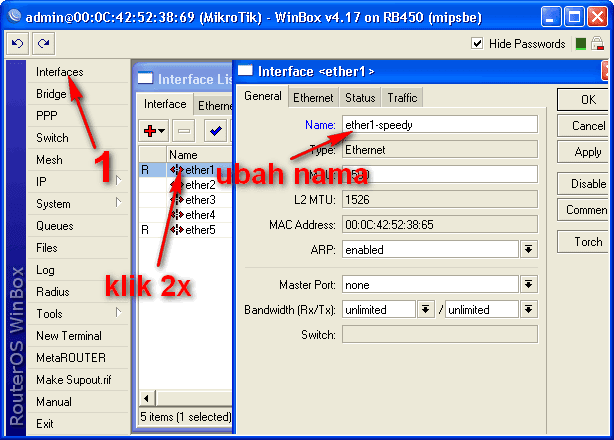Viewport: 614px width, 440px height.
Task: Open New Terminal from sidebar
Action: click(x=78, y=336)
